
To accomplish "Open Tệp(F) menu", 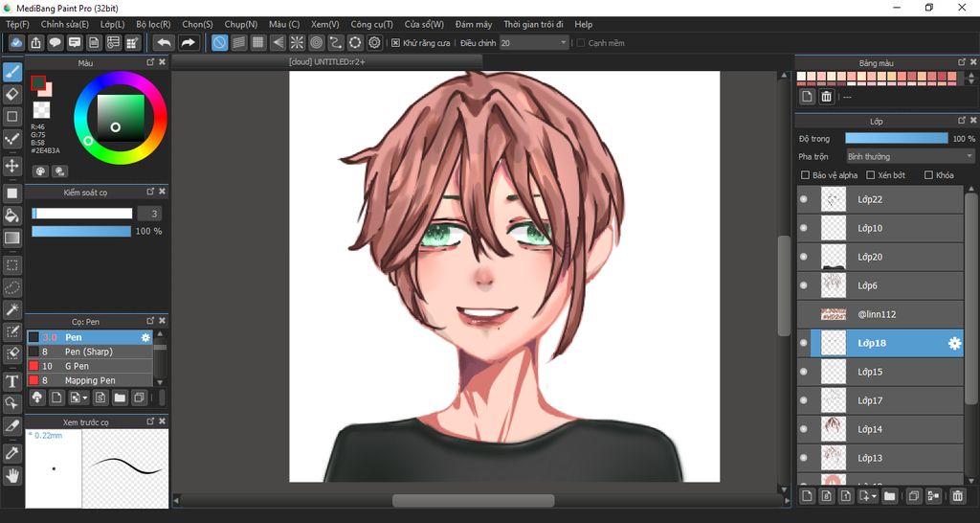I will 17,24.
